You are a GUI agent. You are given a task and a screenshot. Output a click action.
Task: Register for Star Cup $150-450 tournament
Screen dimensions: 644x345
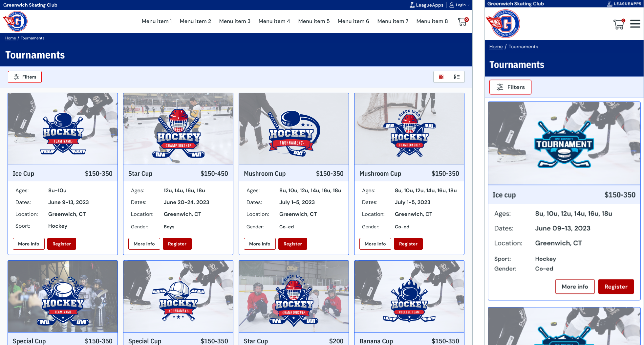177,244
